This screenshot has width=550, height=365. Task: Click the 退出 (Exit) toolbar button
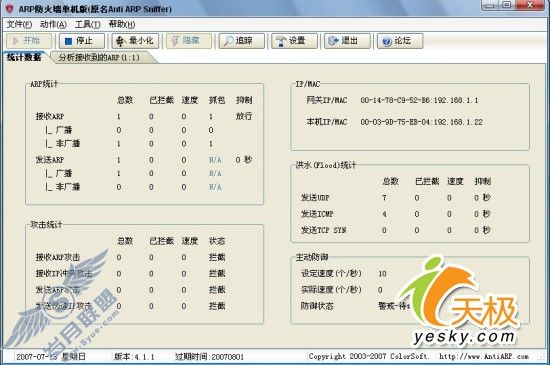pyautogui.click(x=347, y=41)
